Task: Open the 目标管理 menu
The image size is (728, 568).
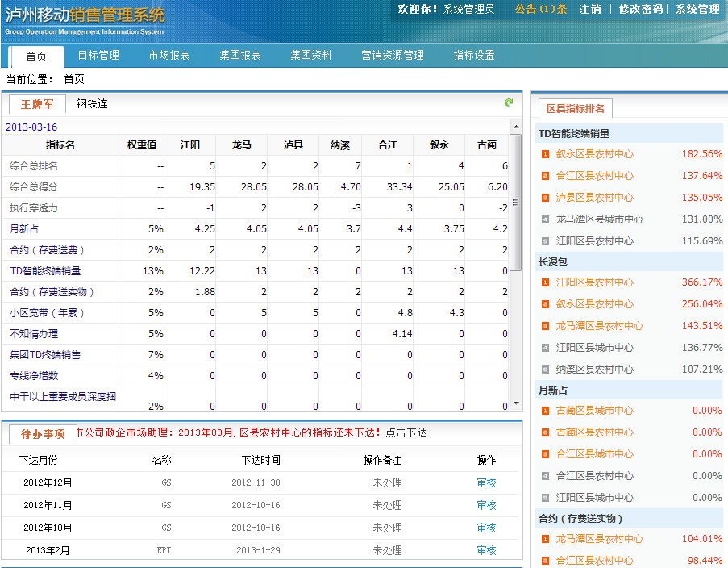Action: pyautogui.click(x=98, y=56)
